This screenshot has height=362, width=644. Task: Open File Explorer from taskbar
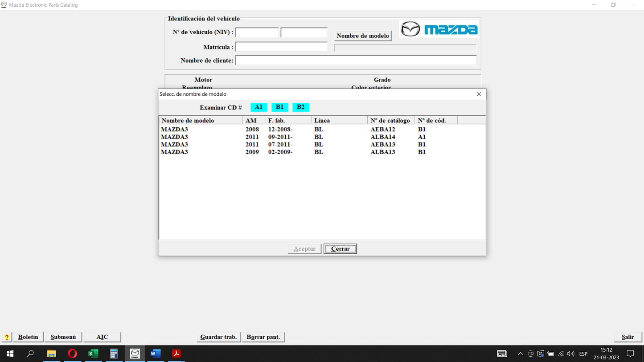point(52,354)
